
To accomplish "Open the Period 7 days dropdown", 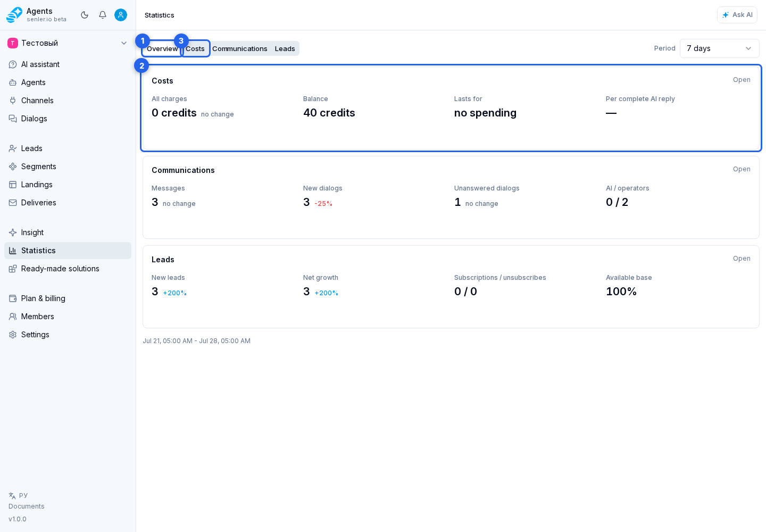I will 719,48.
